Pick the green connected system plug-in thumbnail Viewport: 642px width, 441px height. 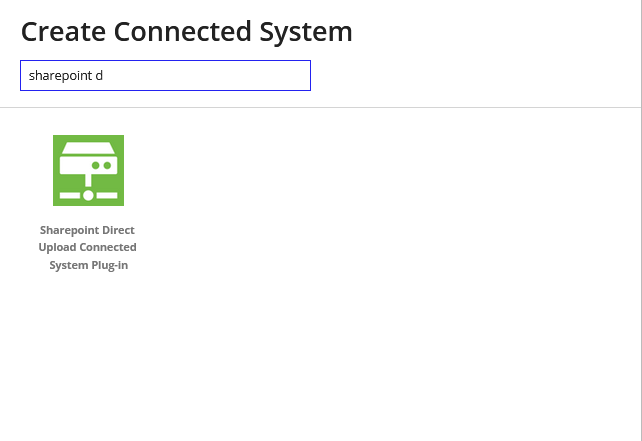[x=89, y=169]
